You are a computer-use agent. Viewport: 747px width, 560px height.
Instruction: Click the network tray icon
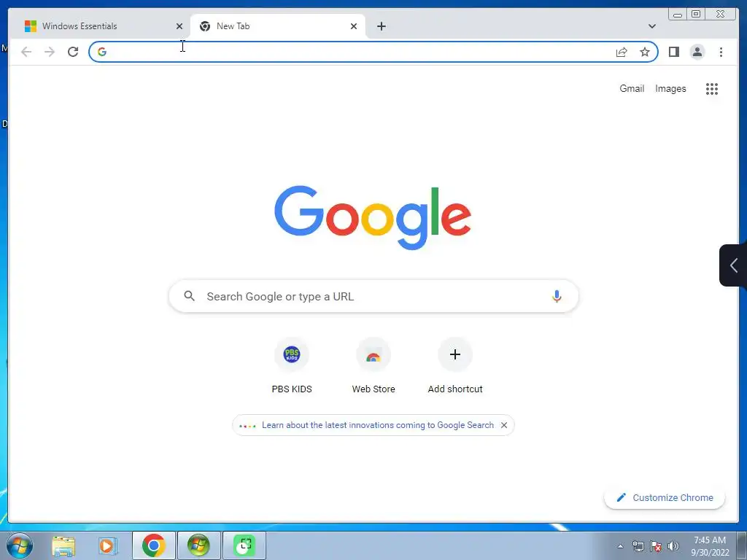click(x=638, y=546)
